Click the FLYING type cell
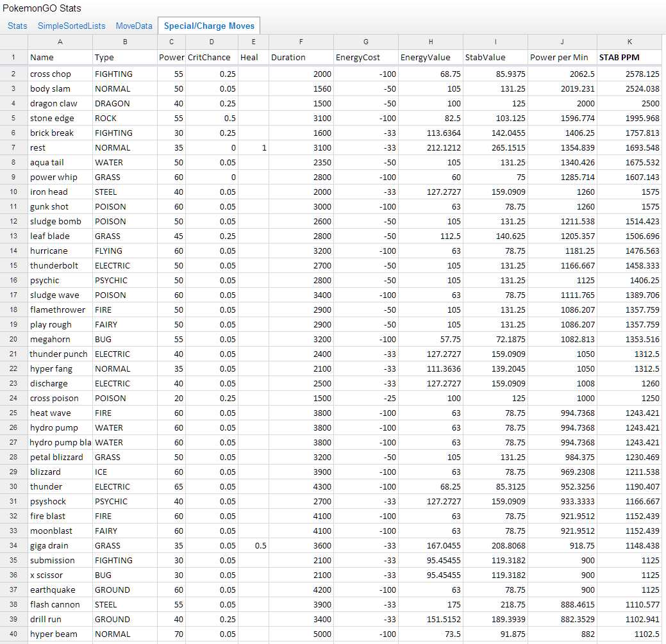666x644 pixels. coord(125,251)
